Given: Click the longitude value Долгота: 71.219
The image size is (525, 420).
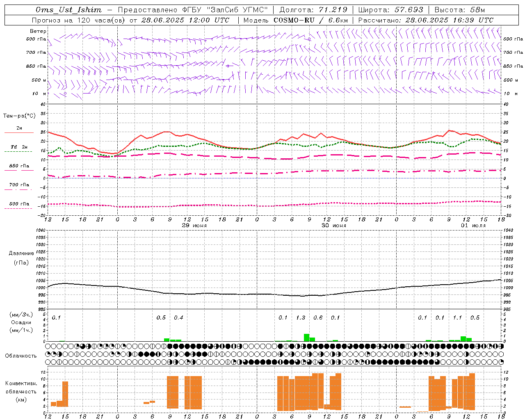Looking at the screenshot, I should (313, 10).
